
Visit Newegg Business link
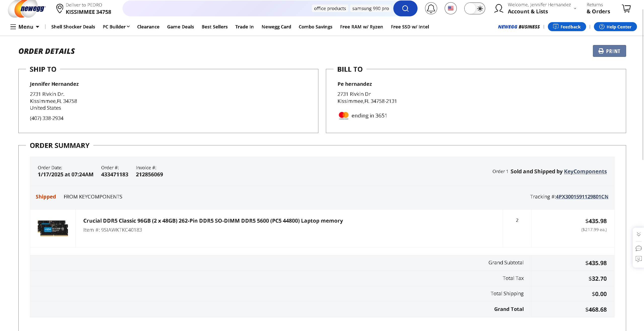coord(519,27)
